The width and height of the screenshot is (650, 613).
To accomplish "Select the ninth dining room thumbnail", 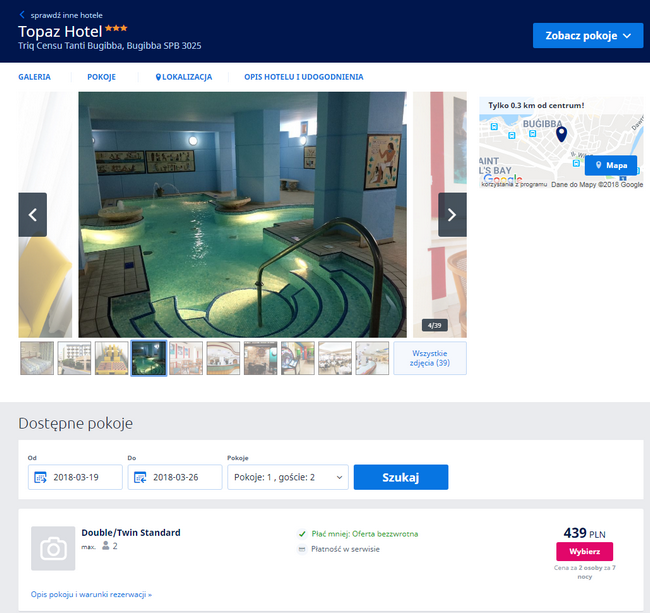I will [335, 358].
